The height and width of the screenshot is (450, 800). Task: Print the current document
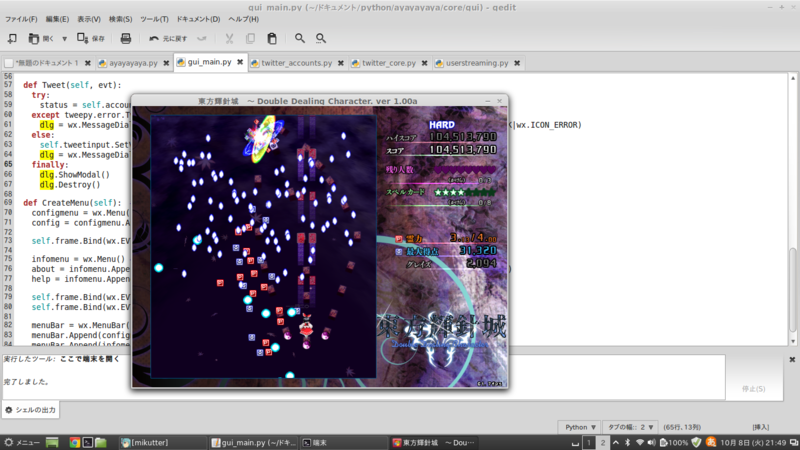(126, 38)
